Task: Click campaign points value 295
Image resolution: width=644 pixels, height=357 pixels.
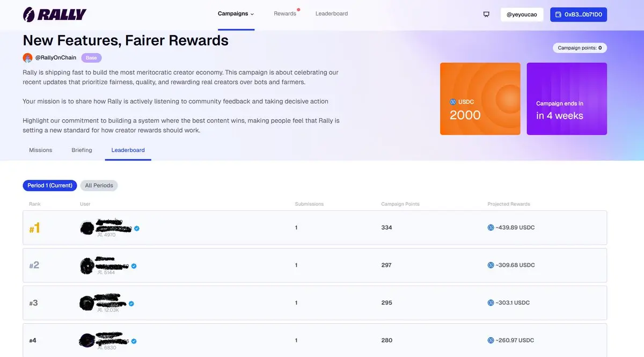Action: [386, 303]
